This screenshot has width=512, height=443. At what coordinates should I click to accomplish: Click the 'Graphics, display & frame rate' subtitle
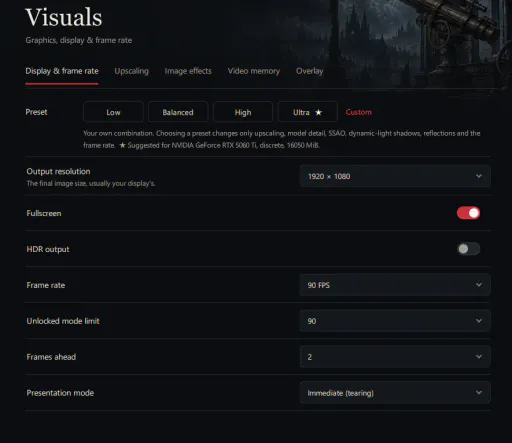(x=79, y=40)
